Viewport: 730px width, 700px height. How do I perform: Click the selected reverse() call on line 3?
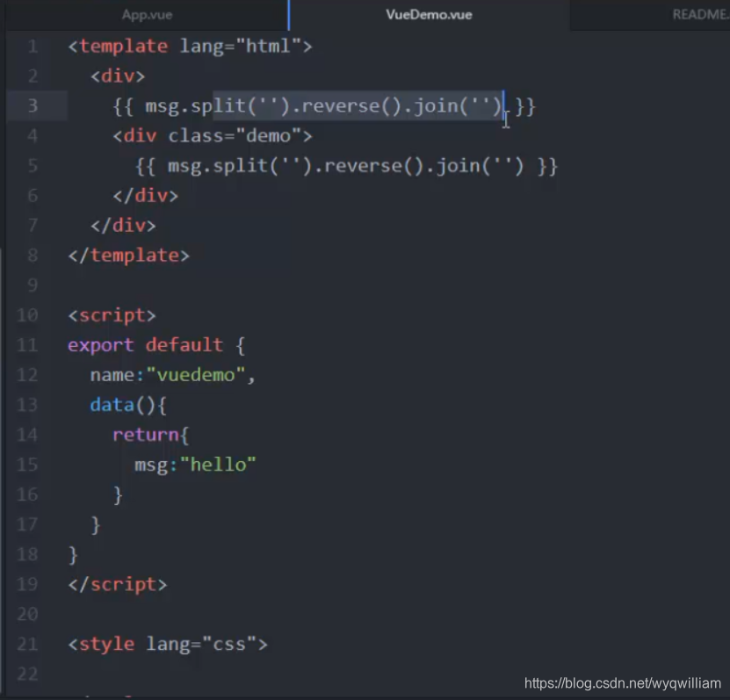pyautogui.click(x=351, y=106)
